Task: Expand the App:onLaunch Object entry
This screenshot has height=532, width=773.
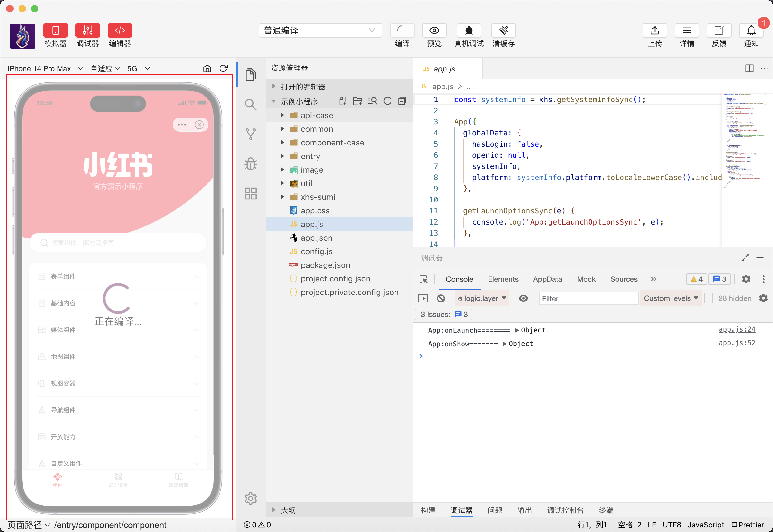Action: tap(517, 330)
